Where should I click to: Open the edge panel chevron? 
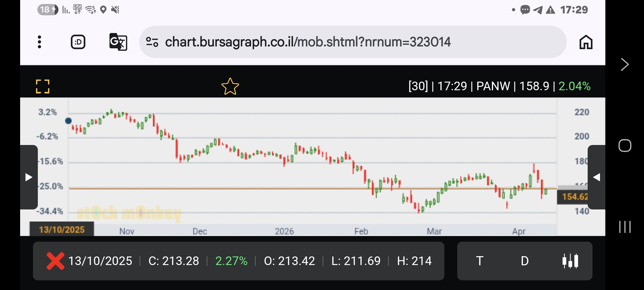(x=625, y=64)
